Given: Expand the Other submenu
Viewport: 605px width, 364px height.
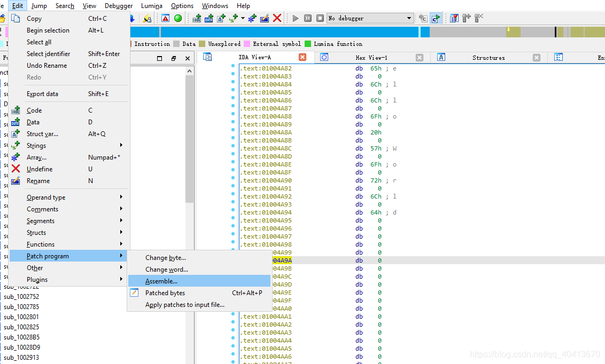Looking at the screenshot, I should (x=69, y=268).
